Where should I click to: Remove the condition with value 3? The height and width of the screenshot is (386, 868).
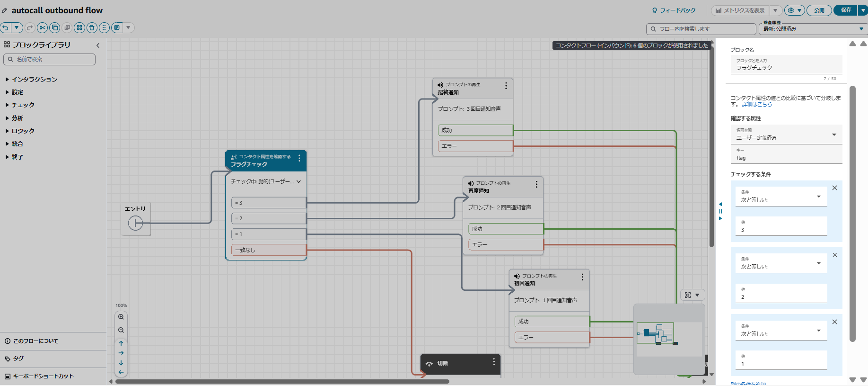pyautogui.click(x=834, y=188)
